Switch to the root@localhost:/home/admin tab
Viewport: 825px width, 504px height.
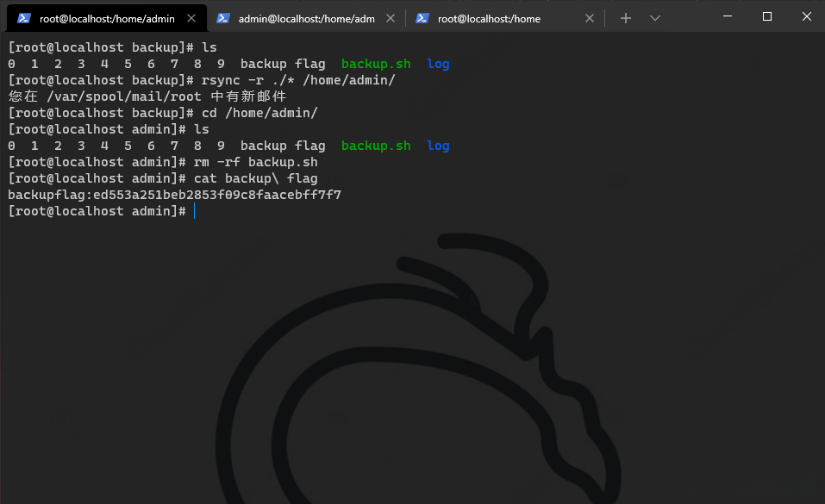(x=107, y=18)
